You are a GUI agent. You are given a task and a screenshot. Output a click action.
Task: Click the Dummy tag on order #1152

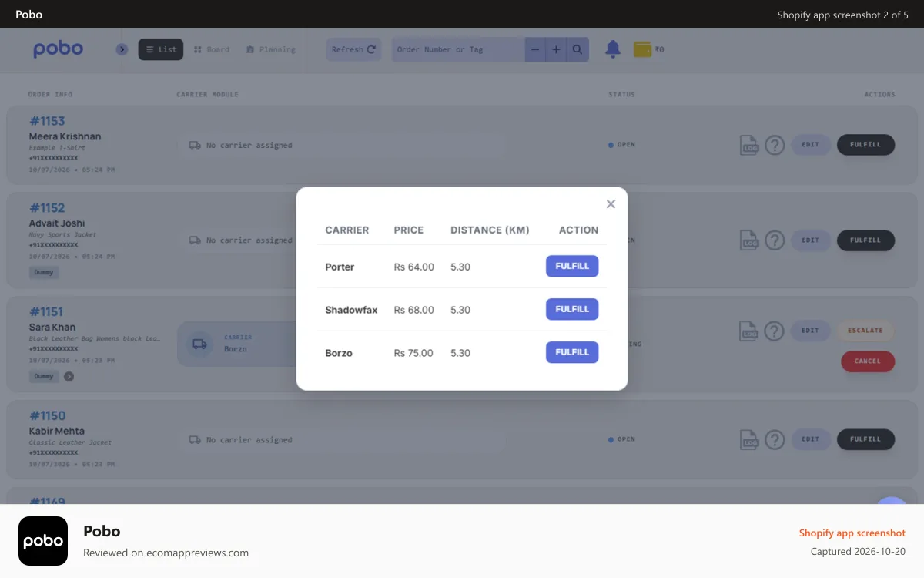pyautogui.click(x=44, y=273)
